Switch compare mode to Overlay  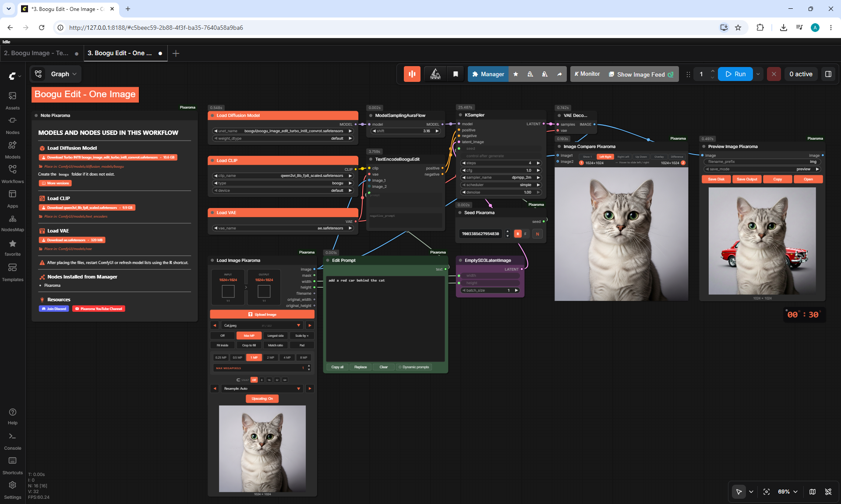point(659,157)
